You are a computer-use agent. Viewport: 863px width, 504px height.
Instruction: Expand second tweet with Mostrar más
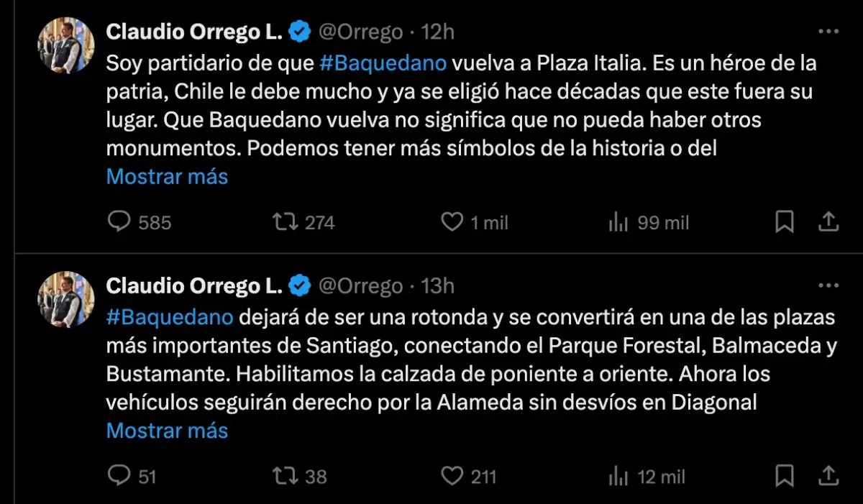coord(167,430)
